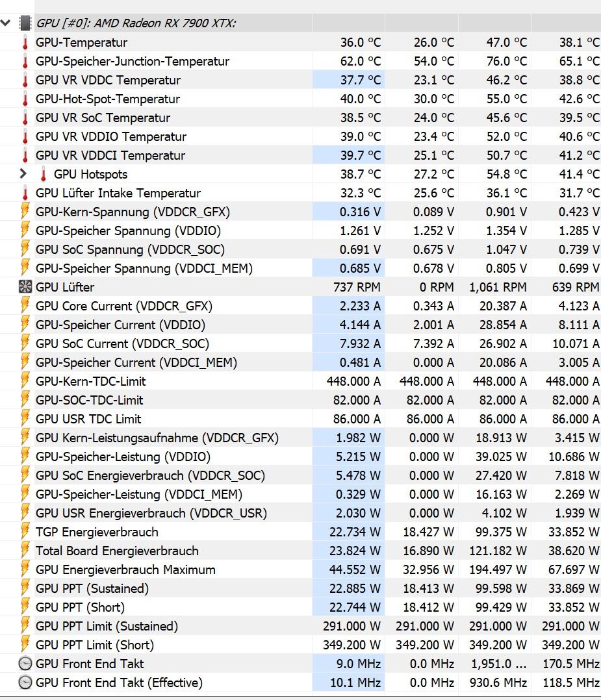Select the GPU-SOC-TDC-Limit label
Screen dimensions: 601x700
coord(90,400)
